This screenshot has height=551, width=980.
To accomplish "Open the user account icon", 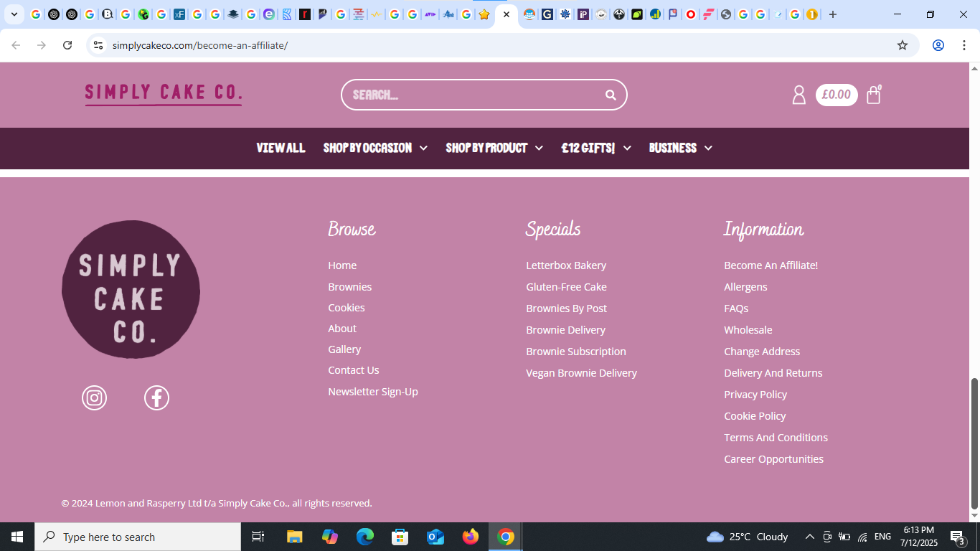I will tap(798, 95).
